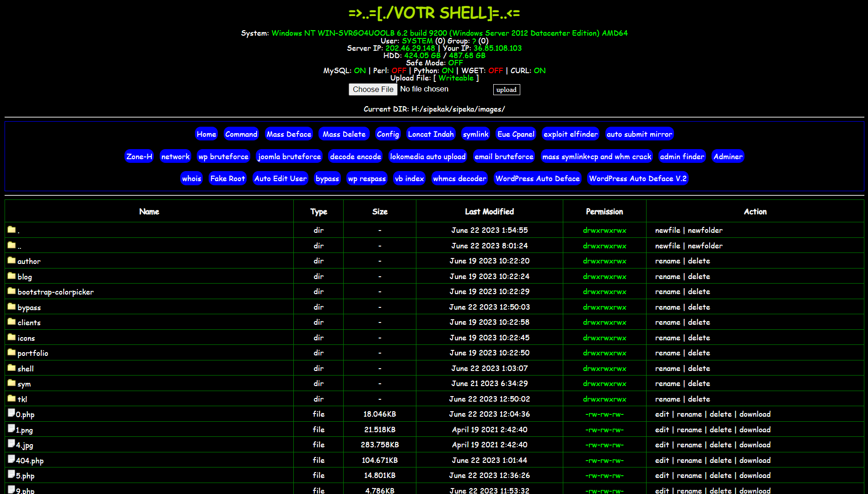Click the bypass menu button

click(x=327, y=178)
